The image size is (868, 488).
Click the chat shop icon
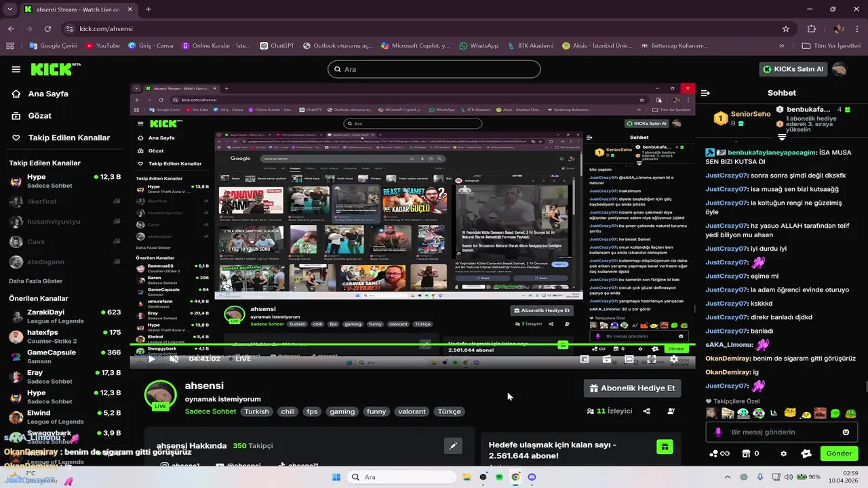click(x=747, y=453)
